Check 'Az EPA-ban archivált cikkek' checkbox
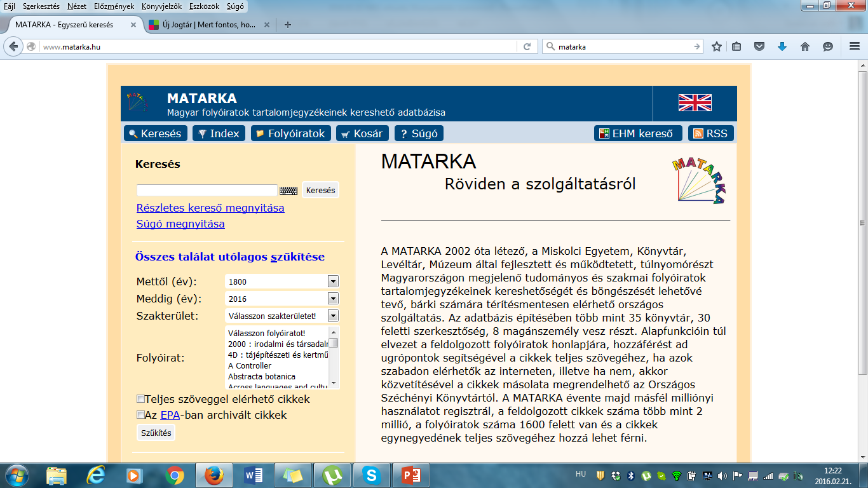The image size is (868, 488). tap(141, 415)
